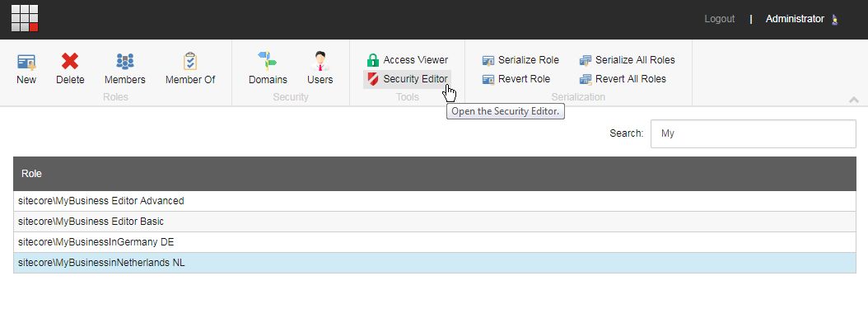The height and width of the screenshot is (313, 868).
Task: Launch the Access Viewer tool
Action: click(408, 60)
